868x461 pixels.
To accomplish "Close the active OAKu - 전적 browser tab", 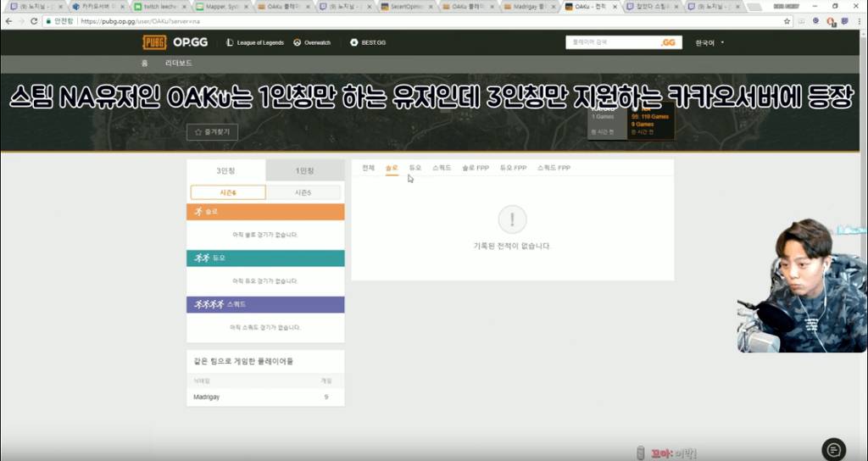I will point(615,7).
